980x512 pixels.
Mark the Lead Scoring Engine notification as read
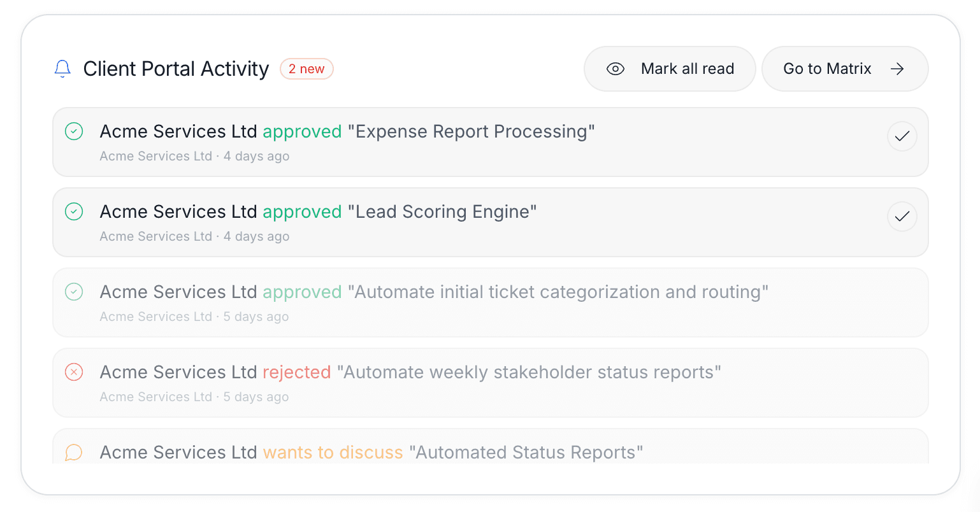click(902, 217)
